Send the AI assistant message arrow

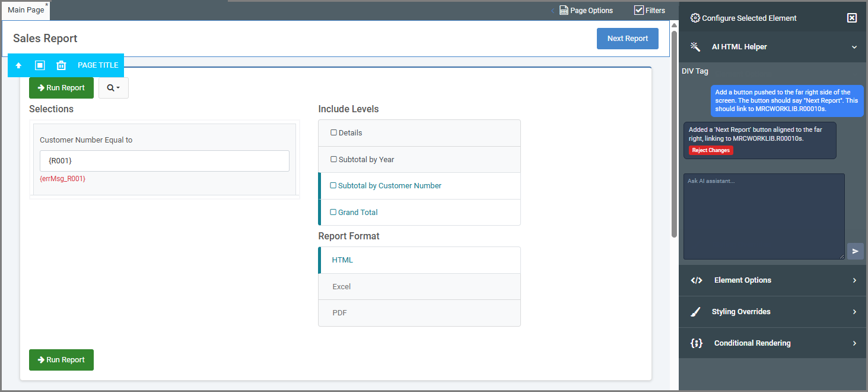[855, 251]
